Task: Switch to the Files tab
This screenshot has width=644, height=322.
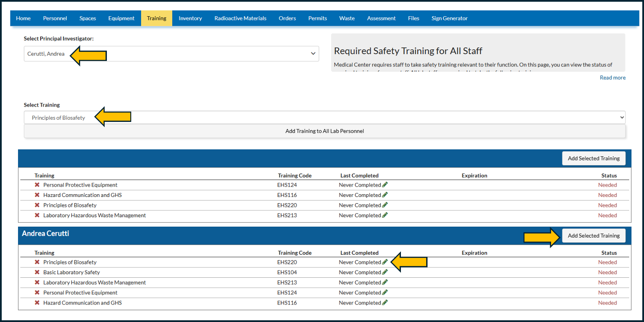Action: 414,19
